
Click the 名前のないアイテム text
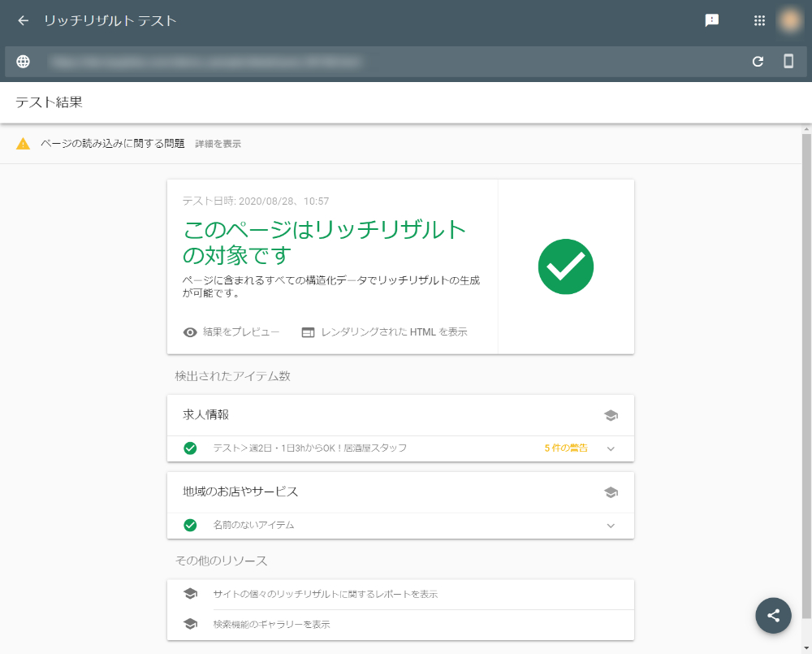click(x=253, y=525)
